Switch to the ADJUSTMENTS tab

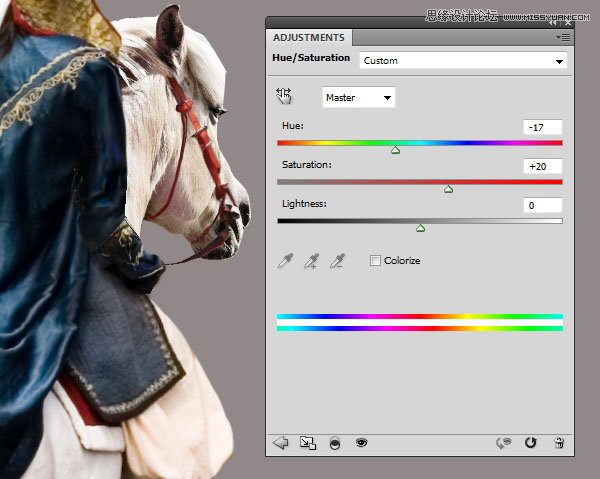pos(309,37)
